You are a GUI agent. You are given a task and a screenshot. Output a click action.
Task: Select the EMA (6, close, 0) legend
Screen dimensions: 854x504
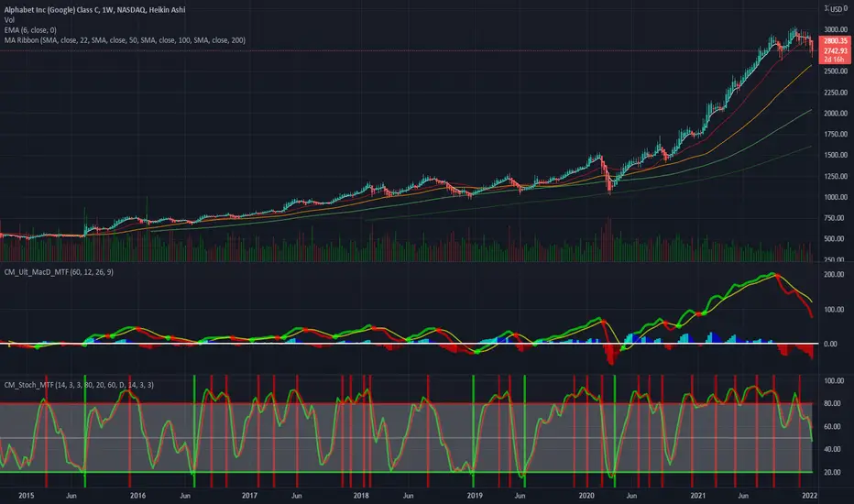pos(30,30)
